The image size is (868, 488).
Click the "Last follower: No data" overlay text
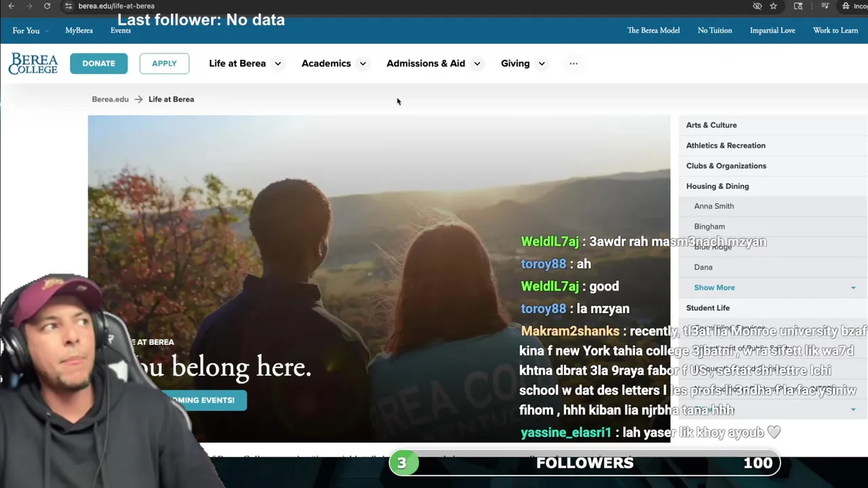201,20
